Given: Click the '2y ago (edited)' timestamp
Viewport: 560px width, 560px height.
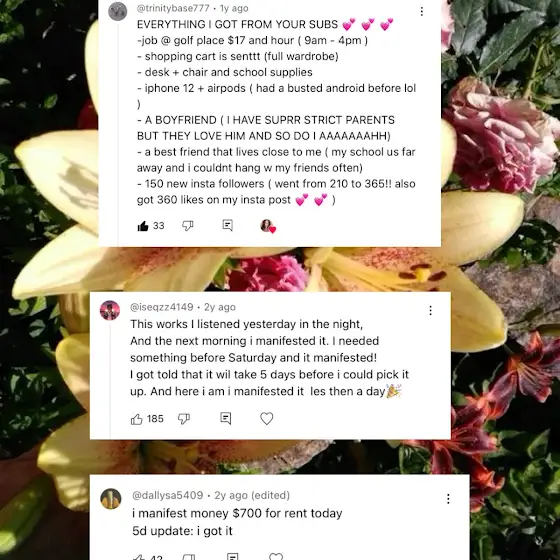Looking at the screenshot, I should point(252,495).
